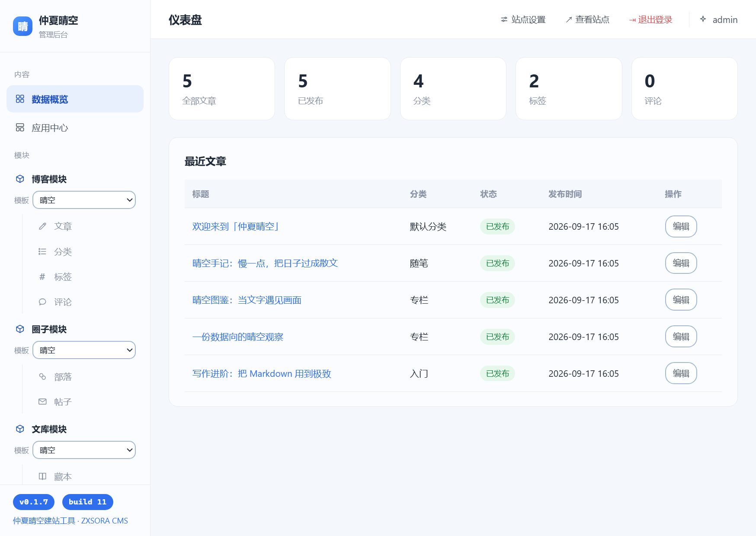The image size is (756, 536).
Task: Open the 文库模块 template dropdown
Action: pos(84,450)
